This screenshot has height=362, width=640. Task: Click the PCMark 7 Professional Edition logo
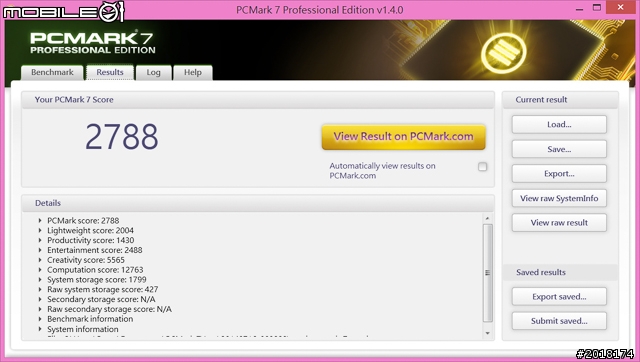pos(93,42)
